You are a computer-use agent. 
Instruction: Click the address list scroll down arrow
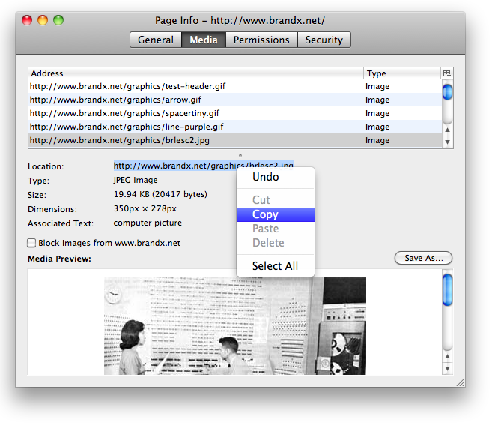pyautogui.click(x=448, y=142)
